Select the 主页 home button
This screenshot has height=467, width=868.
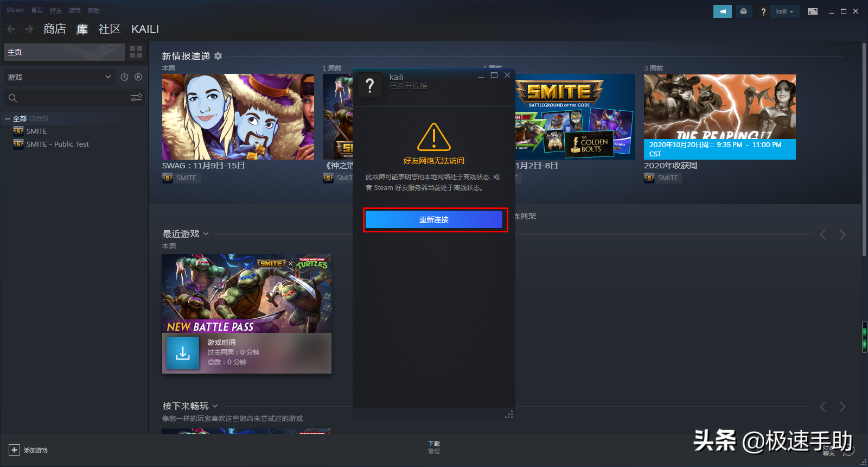65,52
